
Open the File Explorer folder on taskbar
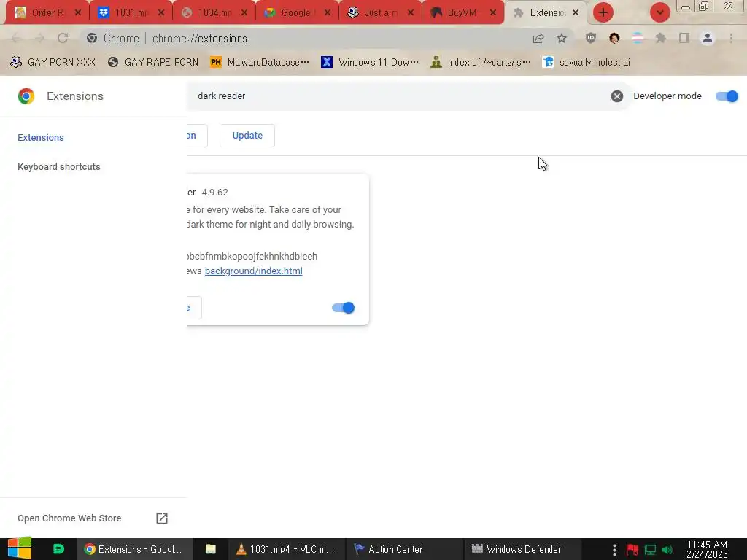(211, 549)
